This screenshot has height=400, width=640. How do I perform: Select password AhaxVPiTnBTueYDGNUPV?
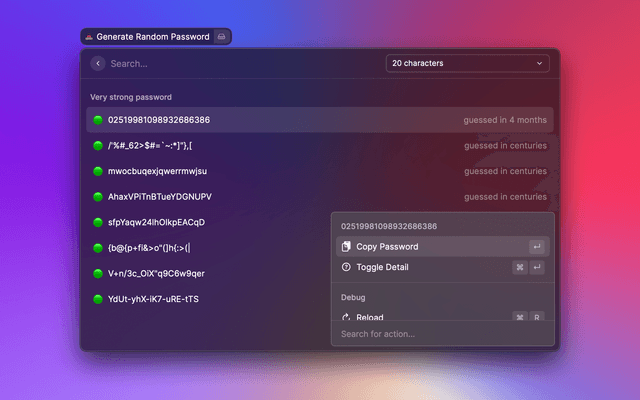160,197
